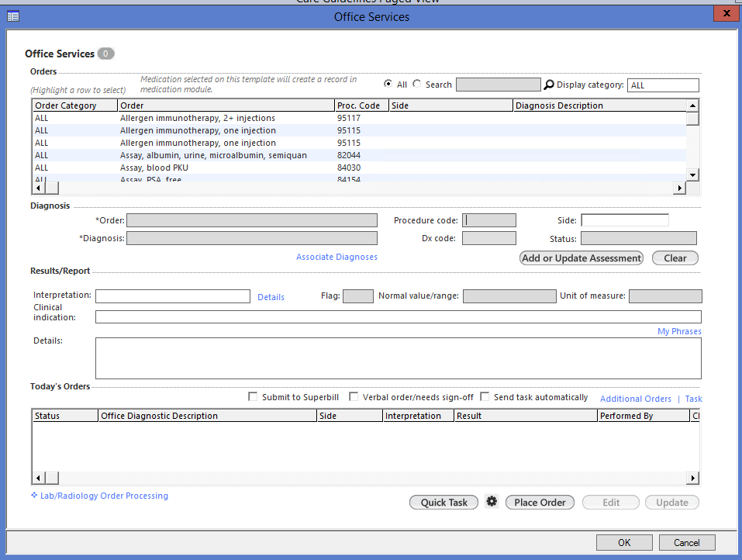
Task: Confirm with the OK button
Action: [624, 542]
